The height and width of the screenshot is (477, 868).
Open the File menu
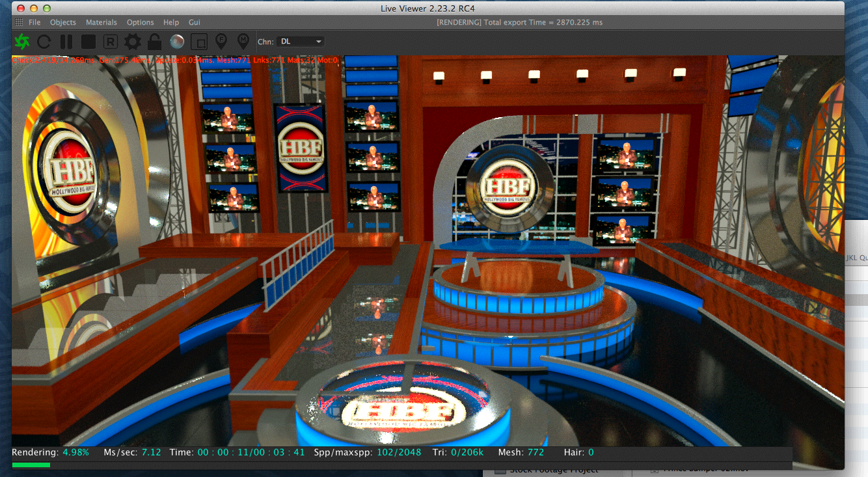(34, 22)
